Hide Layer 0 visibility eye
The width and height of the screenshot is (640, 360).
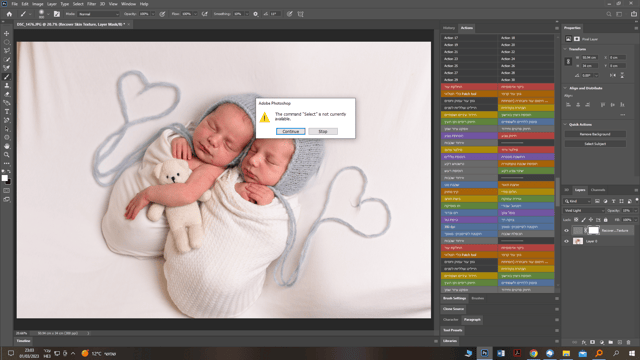567,241
